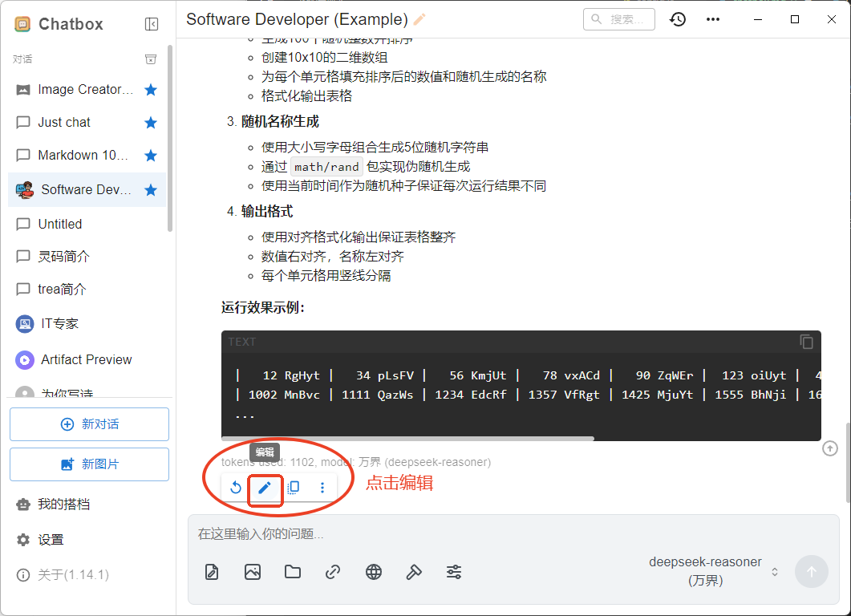The width and height of the screenshot is (851, 616).
Task: Copy the TEXT code block contents
Action: click(806, 342)
